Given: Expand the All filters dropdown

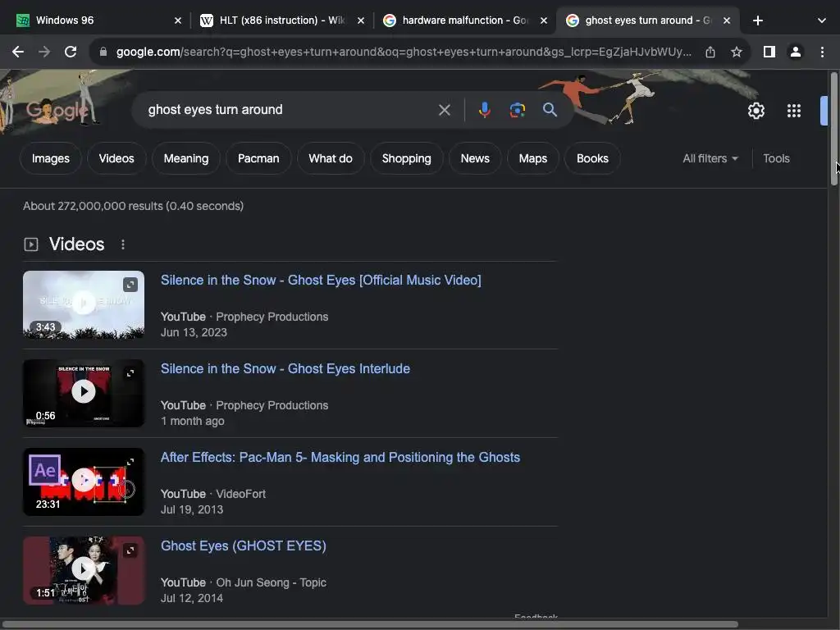Looking at the screenshot, I should point(710,158).
